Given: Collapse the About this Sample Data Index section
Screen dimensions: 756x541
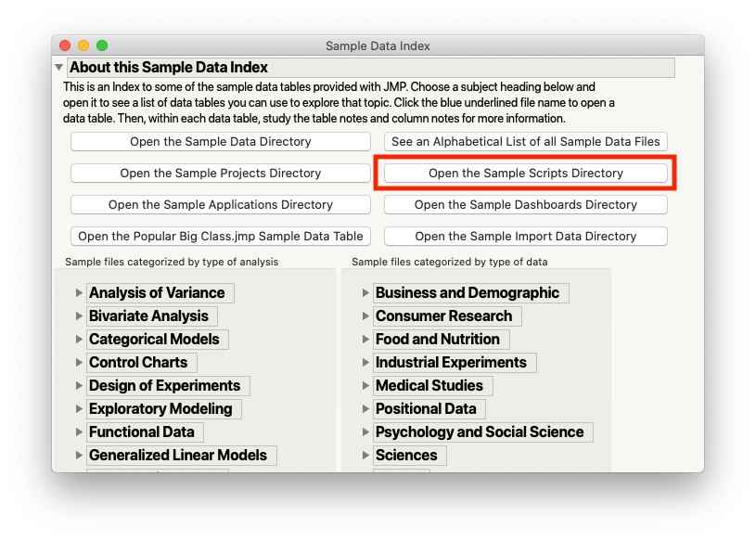Looking at the screenshot, I should 59,67.
